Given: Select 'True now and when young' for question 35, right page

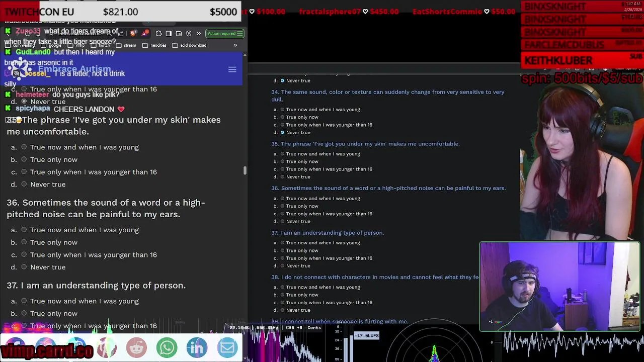Looking at the screenshot, I should [282, 154].
